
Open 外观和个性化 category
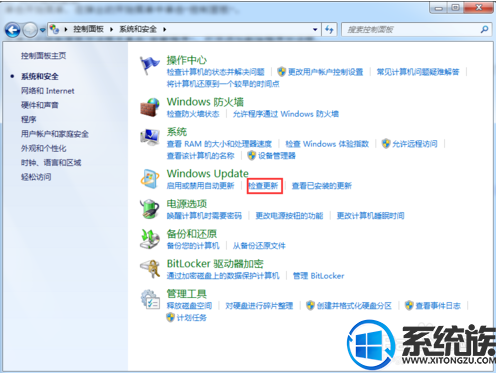click(x=44, y=148)
